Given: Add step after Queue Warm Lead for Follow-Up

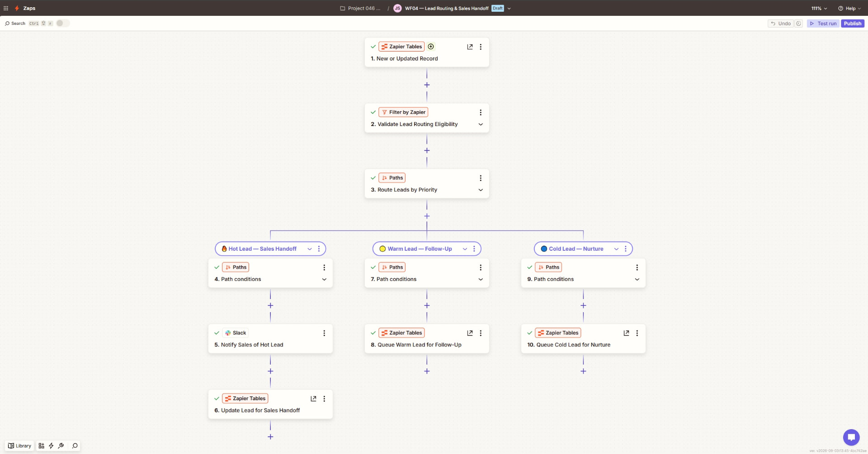Looking at the screenshot, I should pos(427,371).
